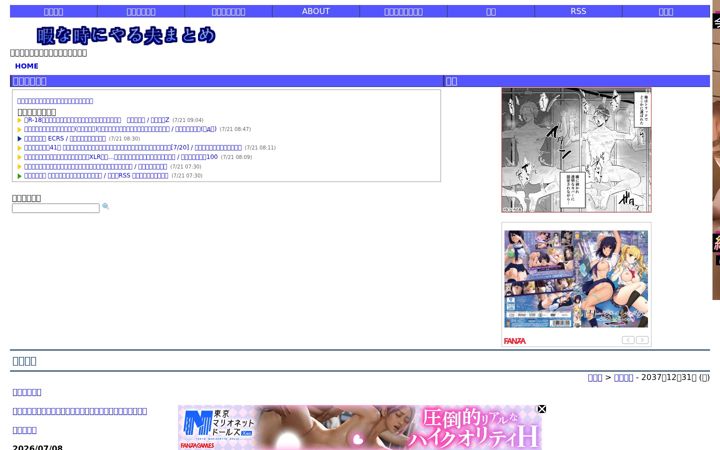The image size is (720, 450).
Task: Open the feed entry timestamped 7/21 08:47
Action: point(120,129)
